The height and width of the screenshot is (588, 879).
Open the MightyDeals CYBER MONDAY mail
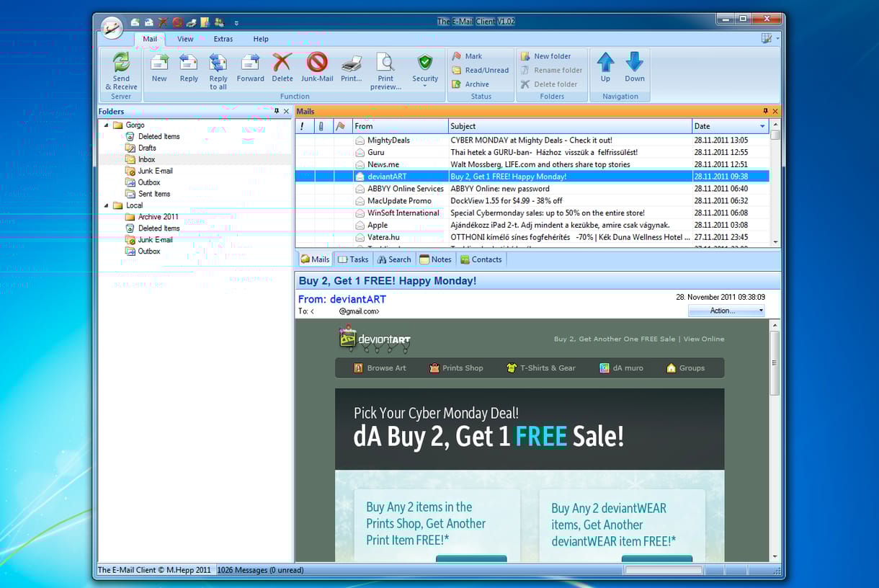coord(532,140)
